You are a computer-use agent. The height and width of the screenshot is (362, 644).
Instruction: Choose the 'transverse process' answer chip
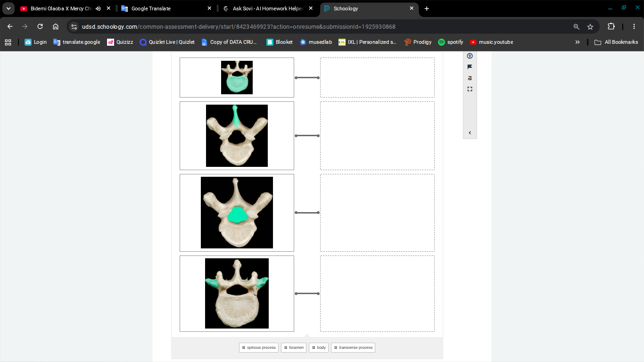click(x=353, y=347)
